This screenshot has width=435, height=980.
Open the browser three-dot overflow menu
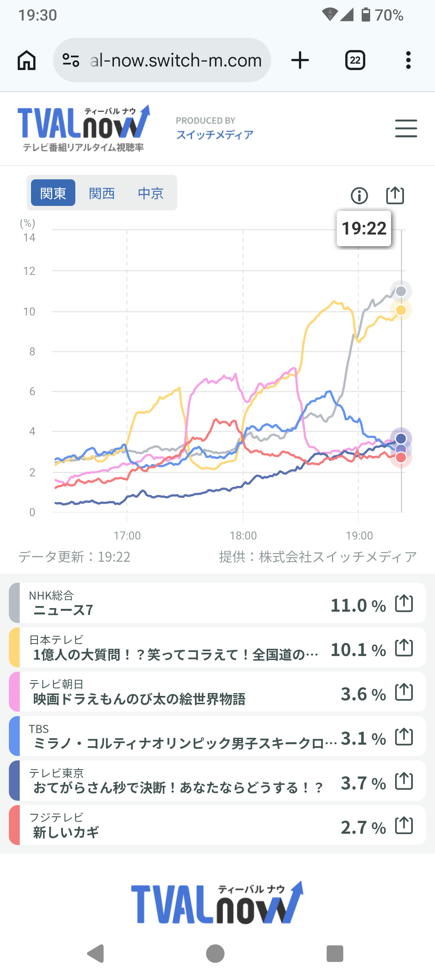[408, 60]
